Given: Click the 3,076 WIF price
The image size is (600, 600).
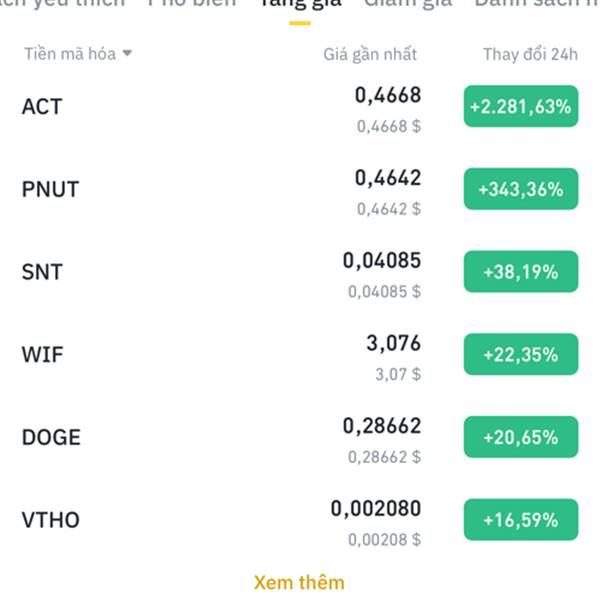Looking at the screenshot, I should point(394,344).
